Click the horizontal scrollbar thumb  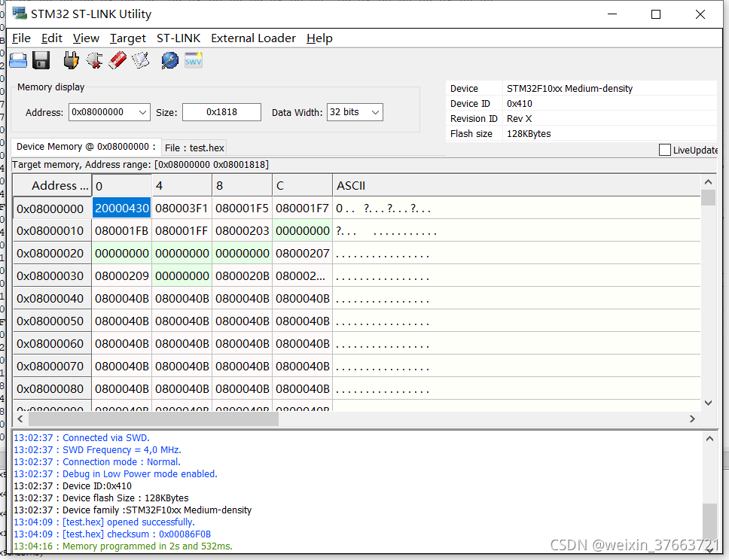point(154,418)
